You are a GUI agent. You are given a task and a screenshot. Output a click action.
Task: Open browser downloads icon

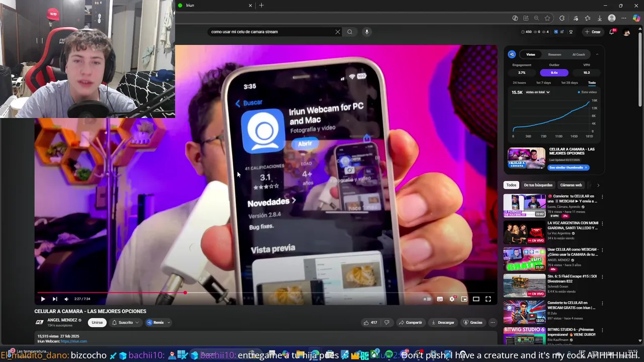click(x=600, y=18)
